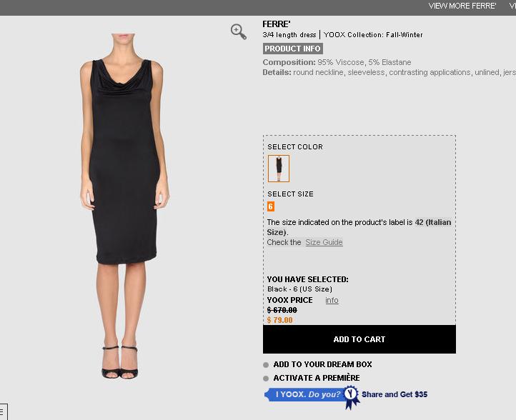Open the Size Guide link
Screen dimensions: 516x420
click(324, 242)
